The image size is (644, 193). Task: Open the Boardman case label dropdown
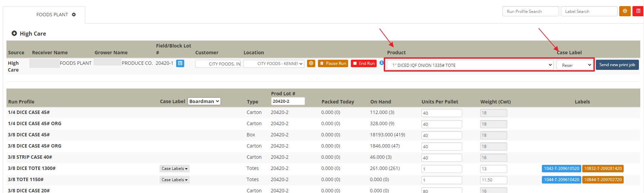[204, 101]
